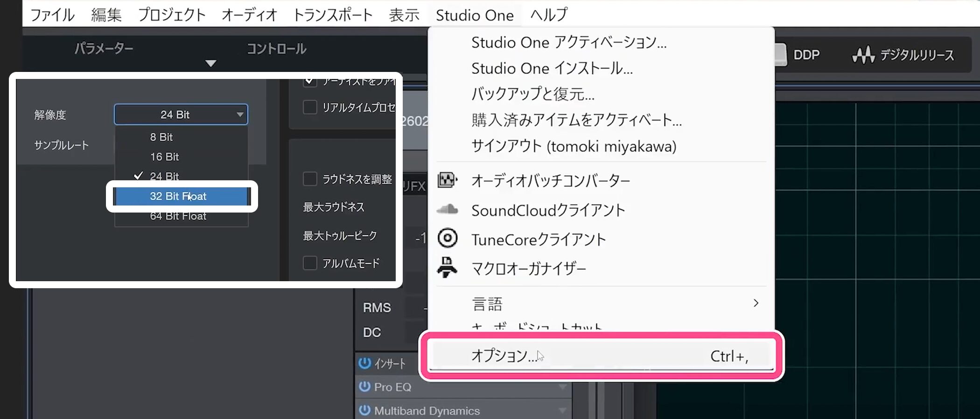Click サインアウト (tomoki miyakawa)
Viewport: 980px width, 419px height.
574,146
